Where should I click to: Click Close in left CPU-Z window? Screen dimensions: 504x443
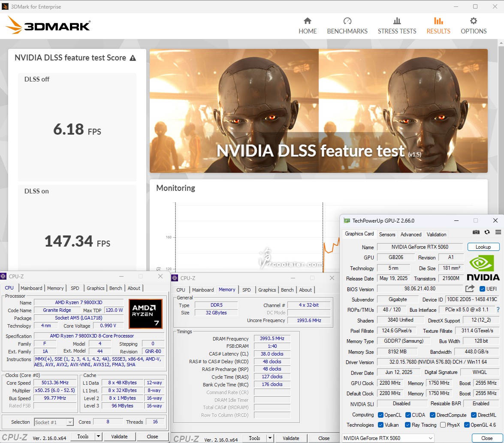click(152, 436)
